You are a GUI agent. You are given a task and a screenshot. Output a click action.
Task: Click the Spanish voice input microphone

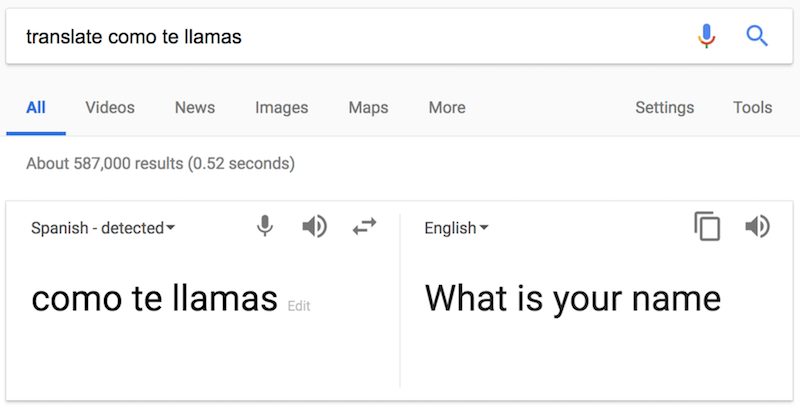point(265,227)
